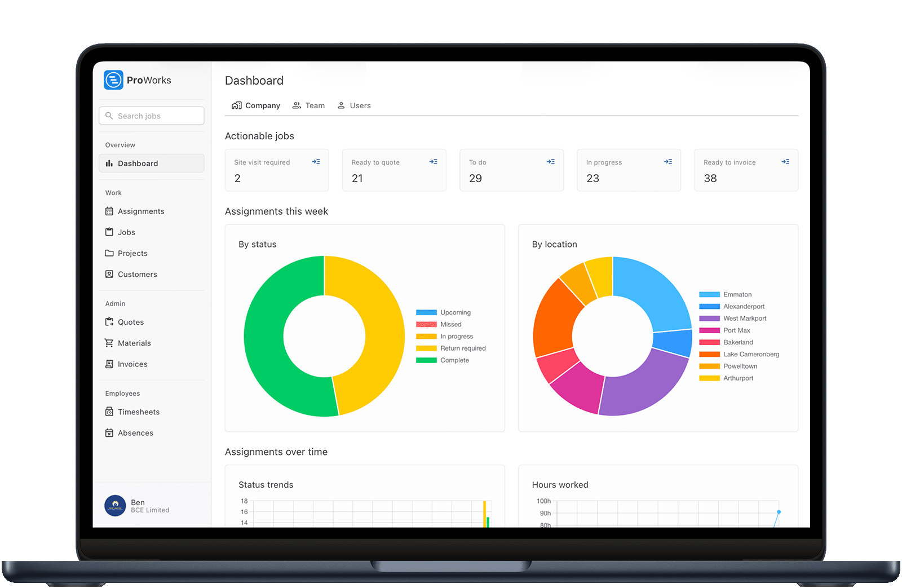Screen dimensions: 902x588
Task: Switch to the Users tab
Action: (x=354, y=105)
